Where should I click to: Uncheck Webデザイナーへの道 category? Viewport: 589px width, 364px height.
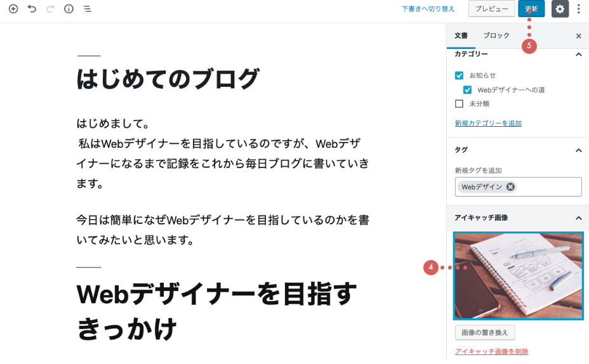(467, 89)
